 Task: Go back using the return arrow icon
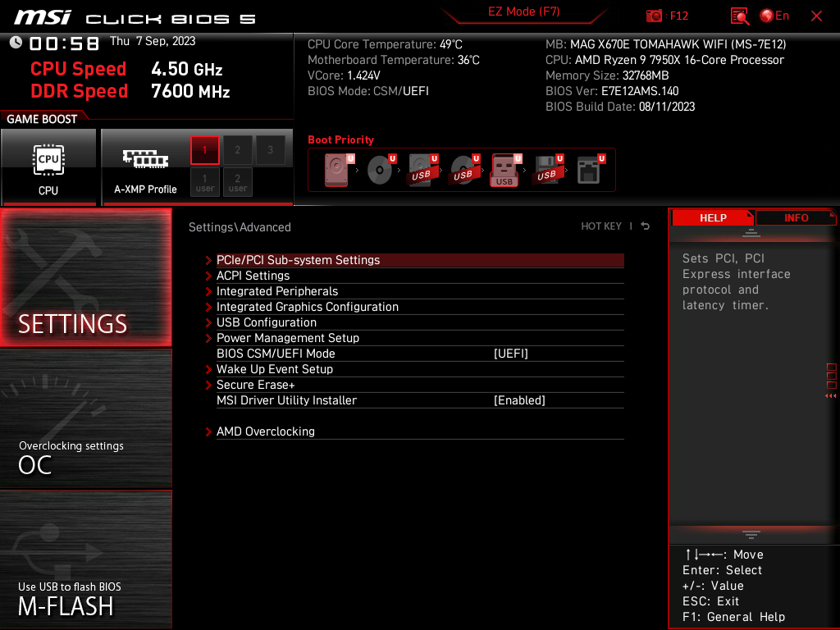click(646, 226)
